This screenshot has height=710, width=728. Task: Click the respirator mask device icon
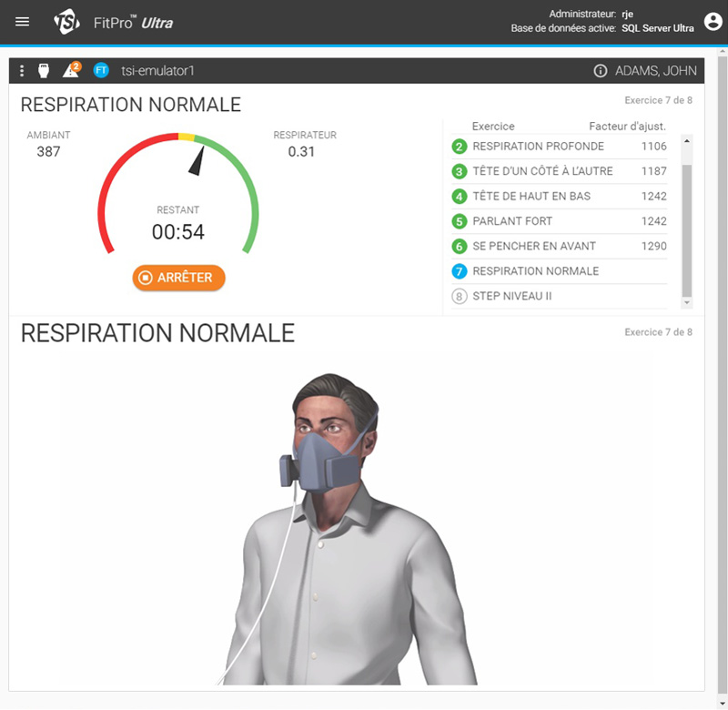pos(43,71)
